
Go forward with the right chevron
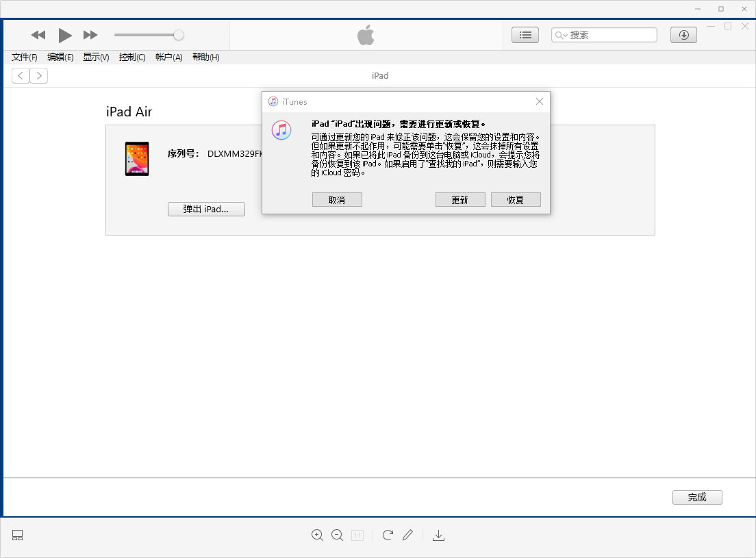coord(39,75)
